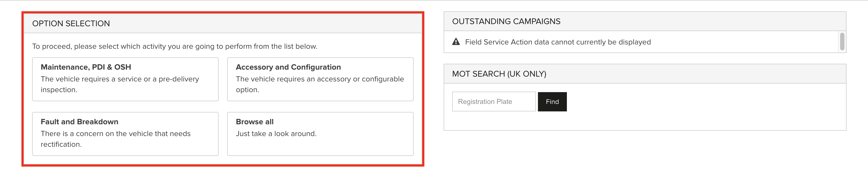
Task: Click the 'Just take a look around' text
Action: (x=276, y=134)
